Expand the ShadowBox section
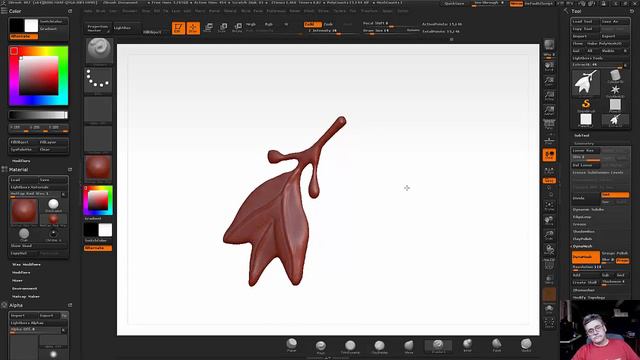Image resolution: width=640 pixels, height=360 pixels. coord(584,231)
